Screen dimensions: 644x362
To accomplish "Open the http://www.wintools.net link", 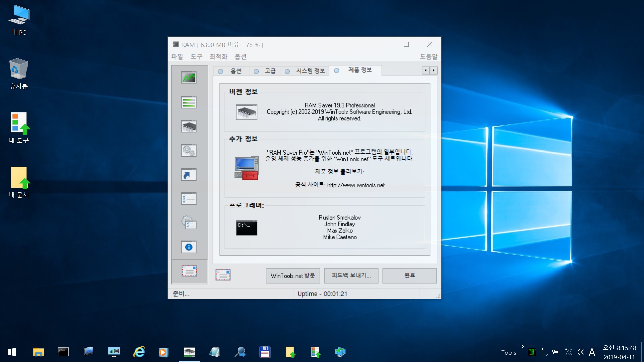I will pyautogui.click(x=356, y=185).
